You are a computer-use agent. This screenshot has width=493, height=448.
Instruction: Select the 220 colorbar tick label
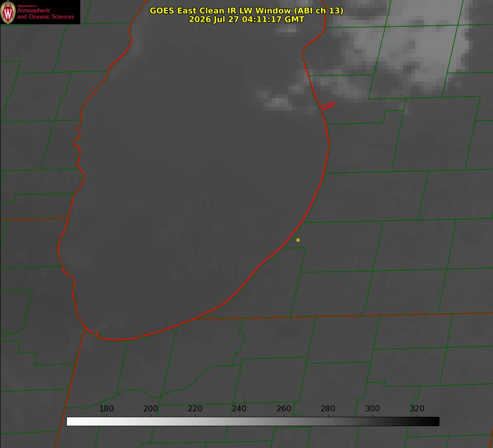click(195, 408)
